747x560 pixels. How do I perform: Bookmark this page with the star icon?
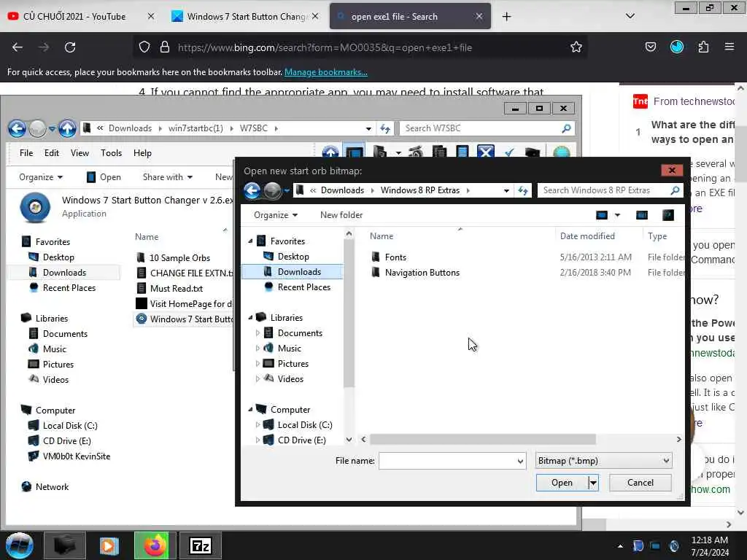point(576,47)
